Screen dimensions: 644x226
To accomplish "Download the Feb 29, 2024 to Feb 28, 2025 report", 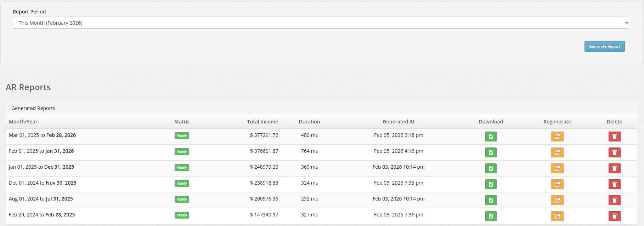I will click(x=491, y=216).
